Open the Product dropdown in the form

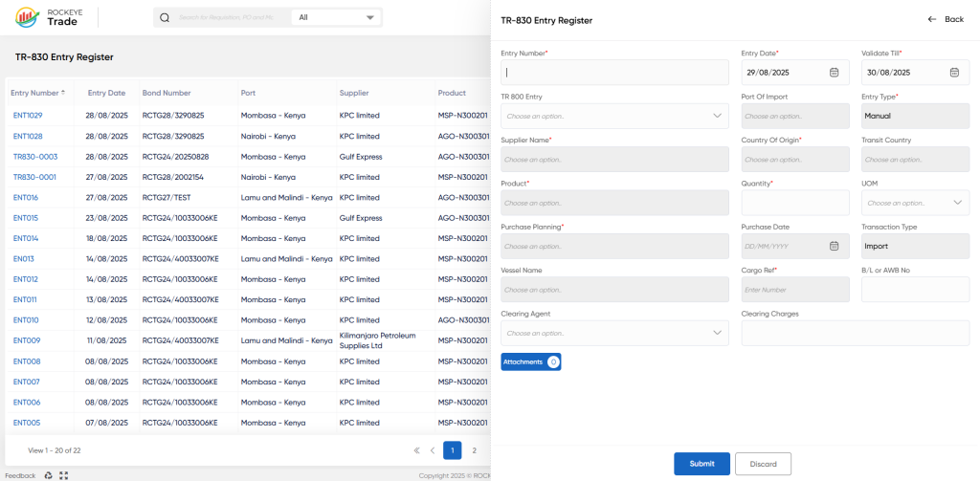[x=614, y=203]
